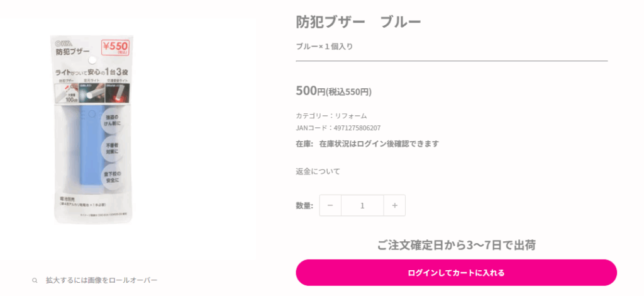Click the OHM brand logo on package

(x=64, y=42)
